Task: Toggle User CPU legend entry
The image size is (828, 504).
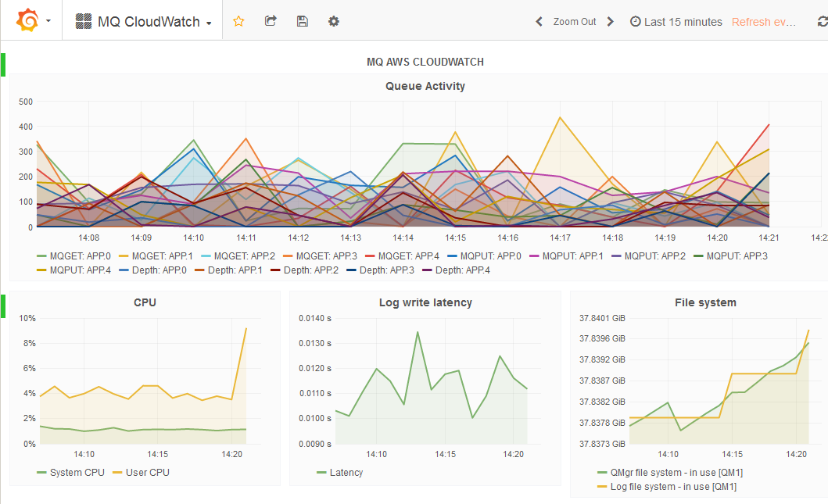Action: pyautogui.click(x=146, y=473)
